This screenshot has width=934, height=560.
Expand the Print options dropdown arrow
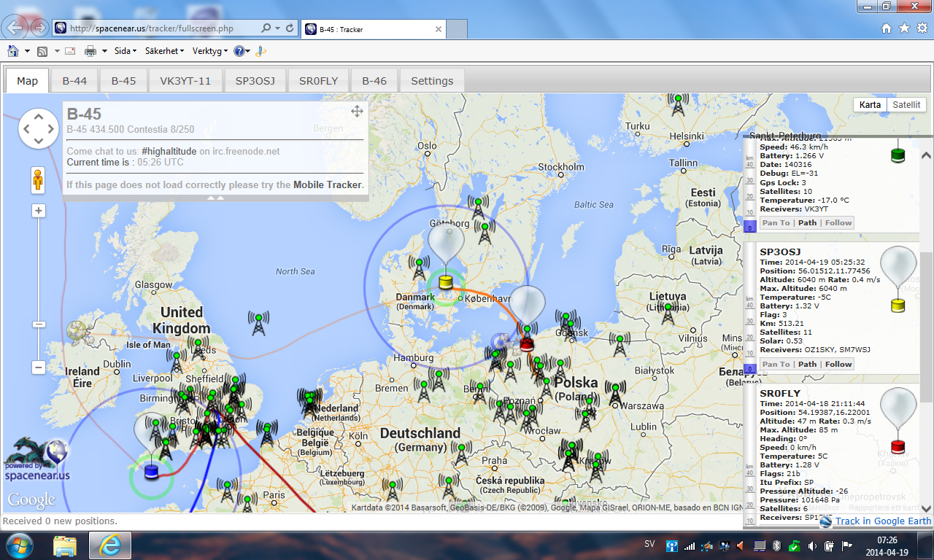[x=104, y=51]
